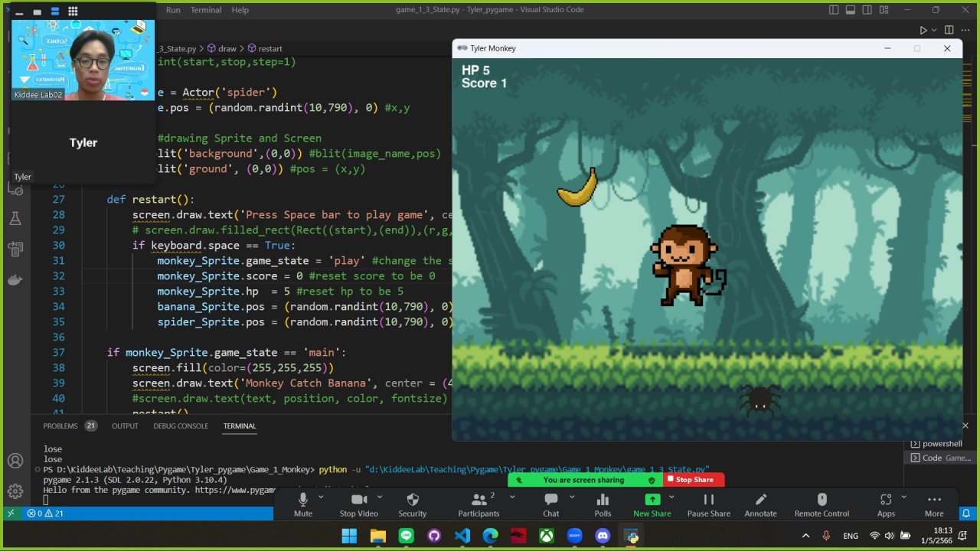Switch Zoom video panel to speaker strip view

click(55, 11)
